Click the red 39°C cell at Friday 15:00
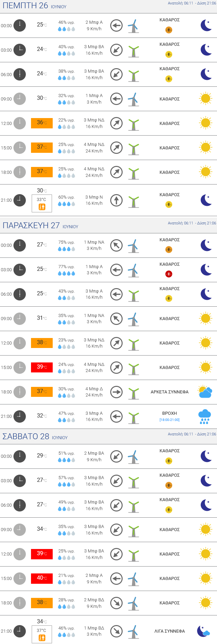 42,367
